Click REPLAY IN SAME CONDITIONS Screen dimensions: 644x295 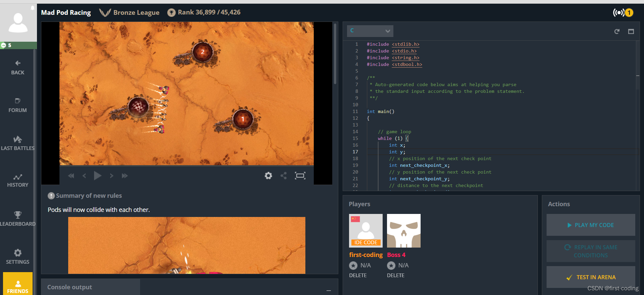tap(591, 251)
